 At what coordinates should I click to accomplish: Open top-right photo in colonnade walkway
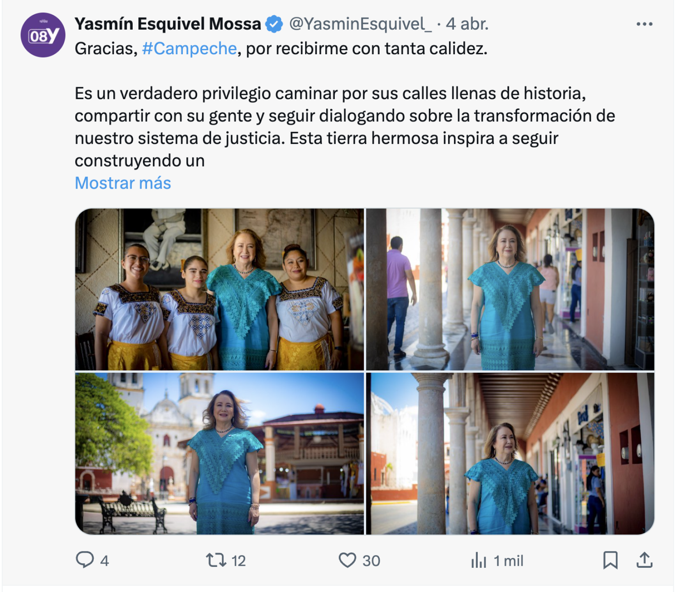point(510,289)
